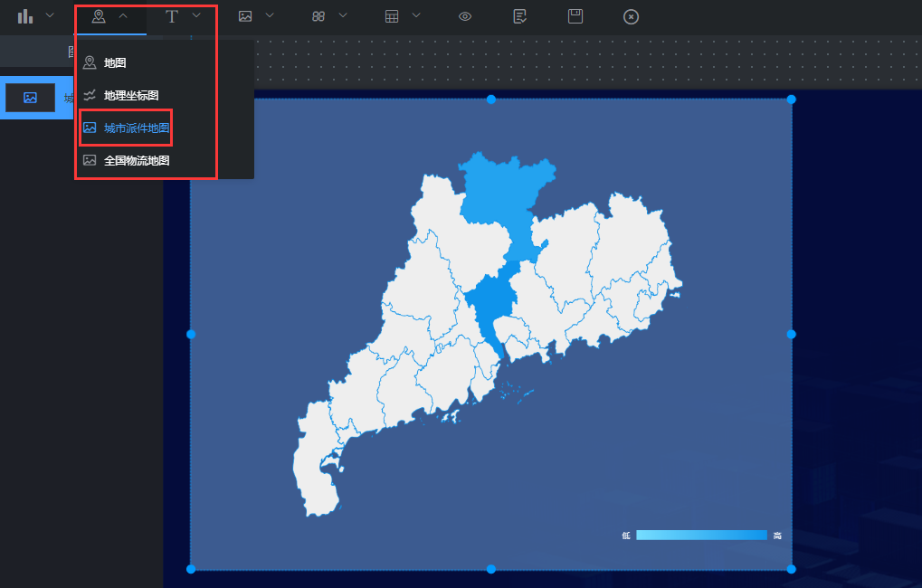Expand the table component dropdown arrow
Viewport: 922px width, 588px height.
tap(416, 15)
